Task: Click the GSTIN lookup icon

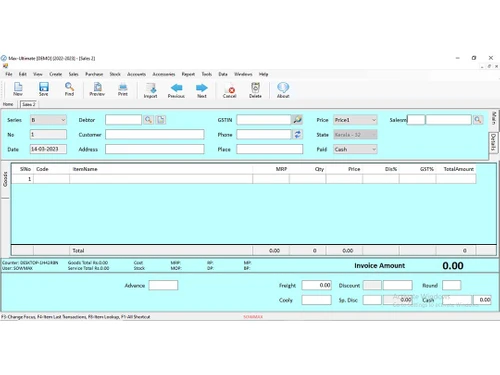Action: pos(297,120)
